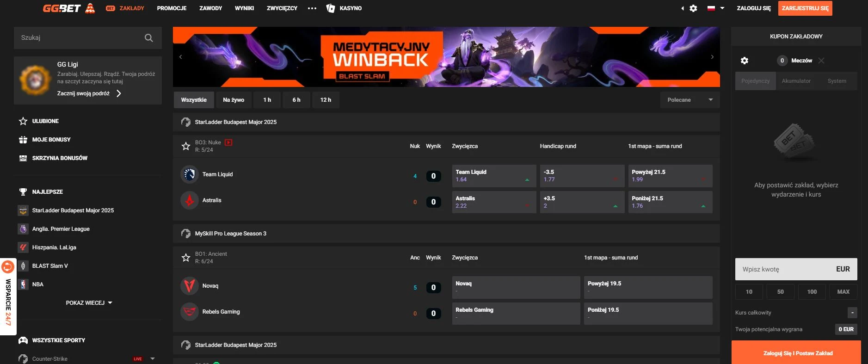Click the Astralis logo
Viewport: 868px width, 364px height.
tap(190, 200)
